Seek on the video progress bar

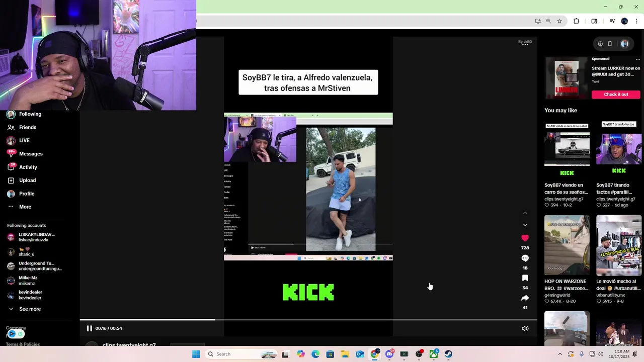click(308, 320)
